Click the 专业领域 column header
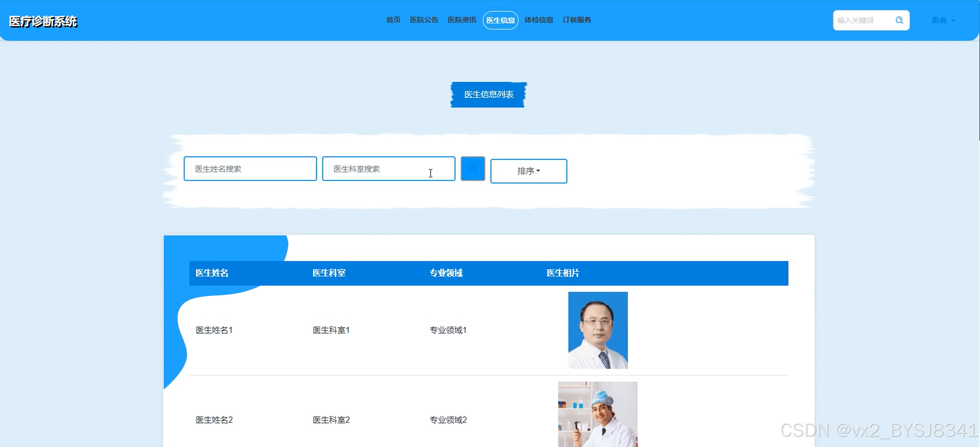The height and width of the screenshot is (447, 980). (446, 273)
